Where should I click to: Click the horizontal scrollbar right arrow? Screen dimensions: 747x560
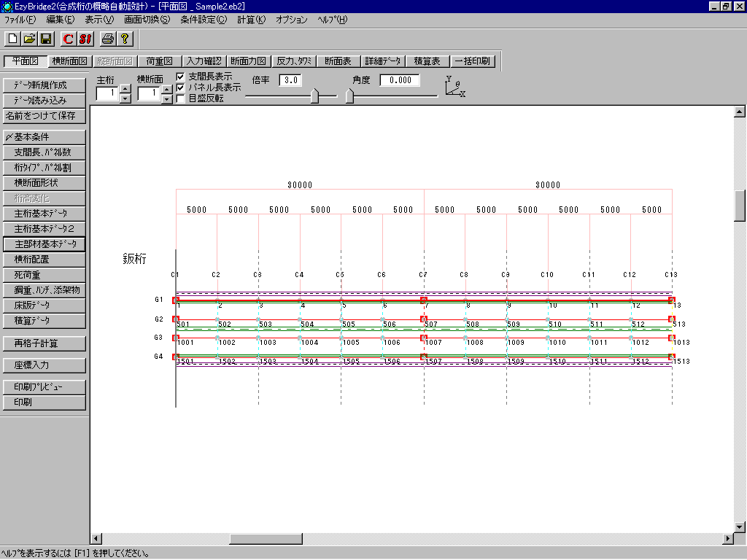pyautogui.click(x=728, y=539)
